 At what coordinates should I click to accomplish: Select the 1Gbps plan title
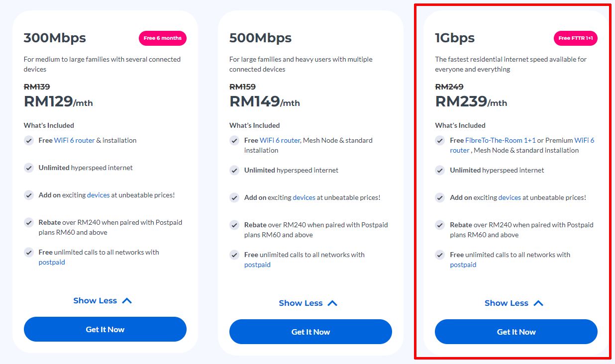[455, 37]
